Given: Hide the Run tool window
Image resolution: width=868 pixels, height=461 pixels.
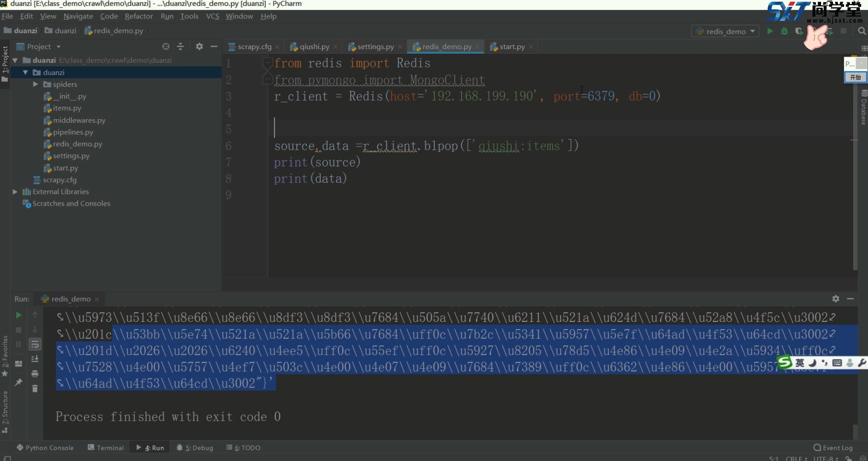Looking at the screenshot, I should click(x=850, y=299).
